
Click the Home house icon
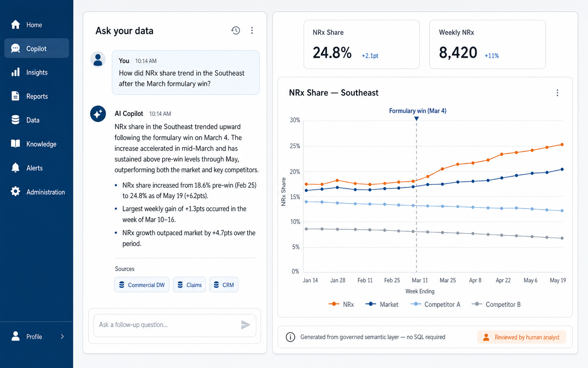16,24
